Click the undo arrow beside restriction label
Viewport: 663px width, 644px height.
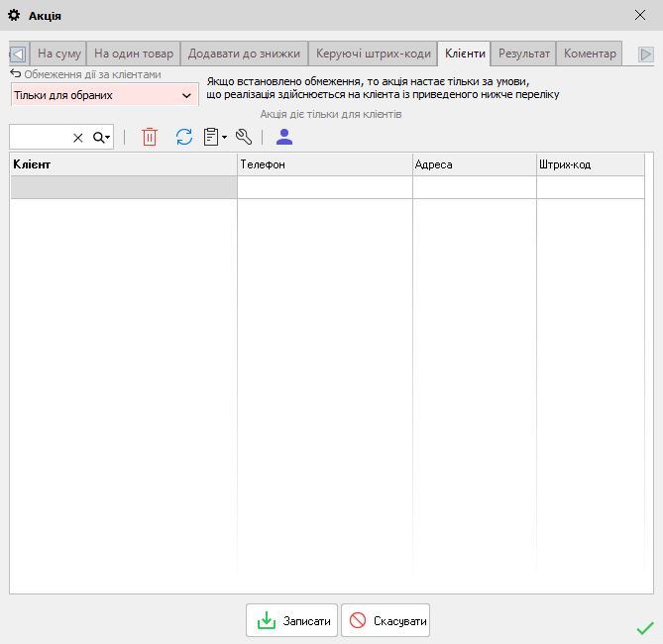click(15, 74)
